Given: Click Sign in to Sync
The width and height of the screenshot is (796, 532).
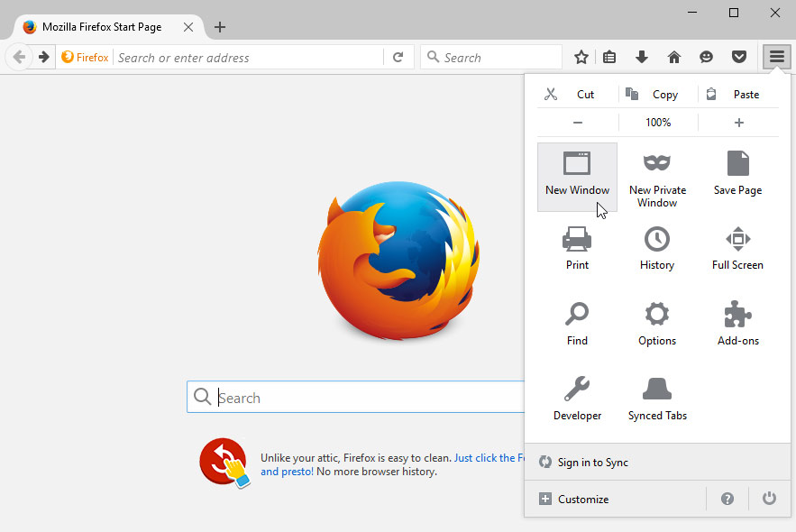Looking at the screenshot, I should 592,463.
